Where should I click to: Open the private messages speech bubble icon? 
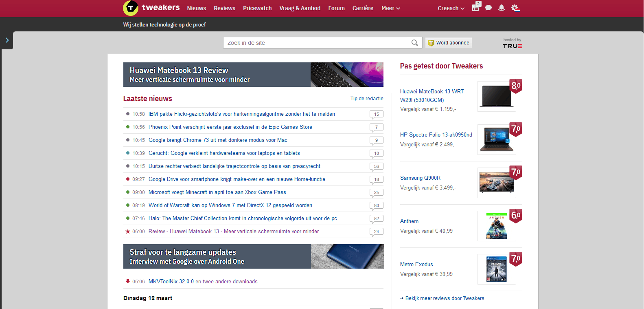(488, 8)
